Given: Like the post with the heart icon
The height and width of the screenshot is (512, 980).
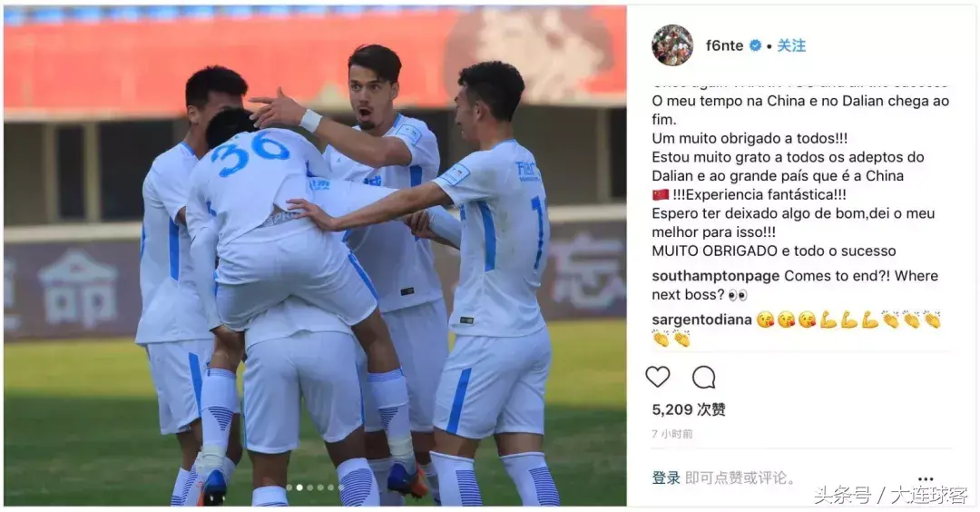Looking at the screenshot, I should pos(658,377).
